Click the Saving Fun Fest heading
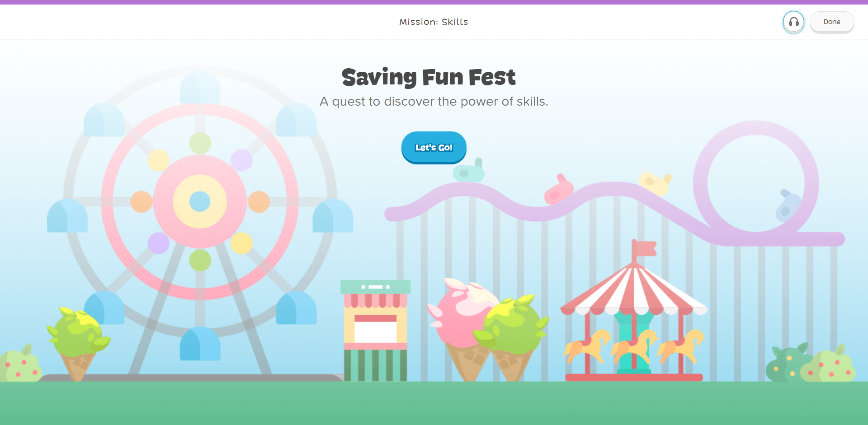 (429, 77)
